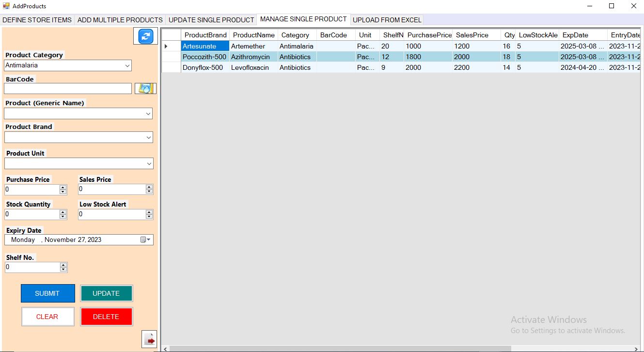Click the Stock Quantity value field

click(x=31, y=214)
